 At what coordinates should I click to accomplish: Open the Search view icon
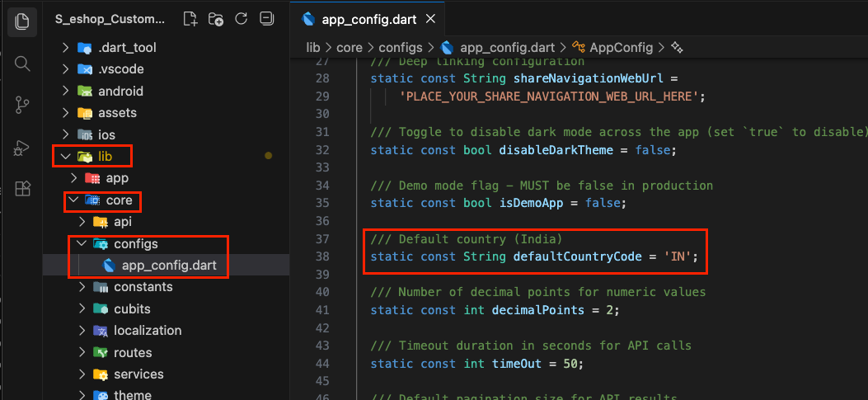[22, 64]
